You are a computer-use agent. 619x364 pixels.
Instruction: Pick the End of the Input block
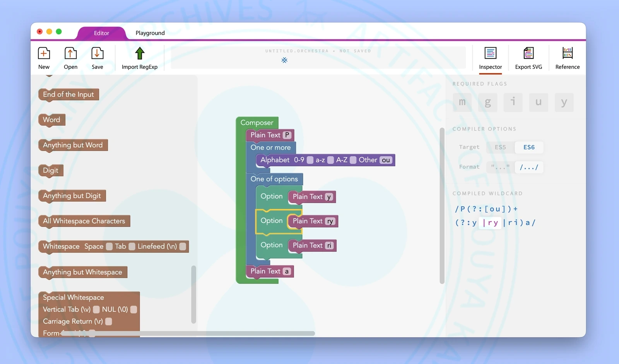pos(68,94)
